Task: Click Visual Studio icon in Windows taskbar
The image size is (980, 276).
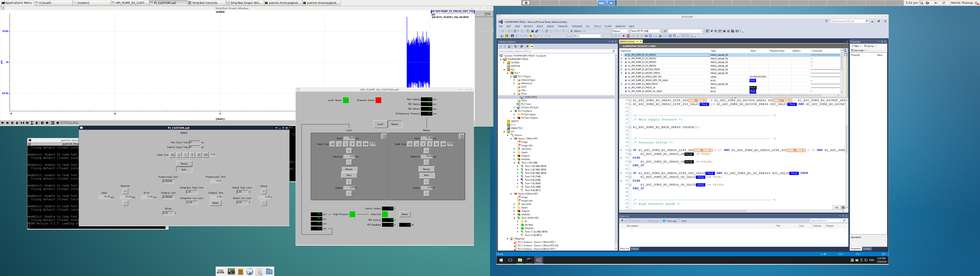Action: click(x=539, y=260)
